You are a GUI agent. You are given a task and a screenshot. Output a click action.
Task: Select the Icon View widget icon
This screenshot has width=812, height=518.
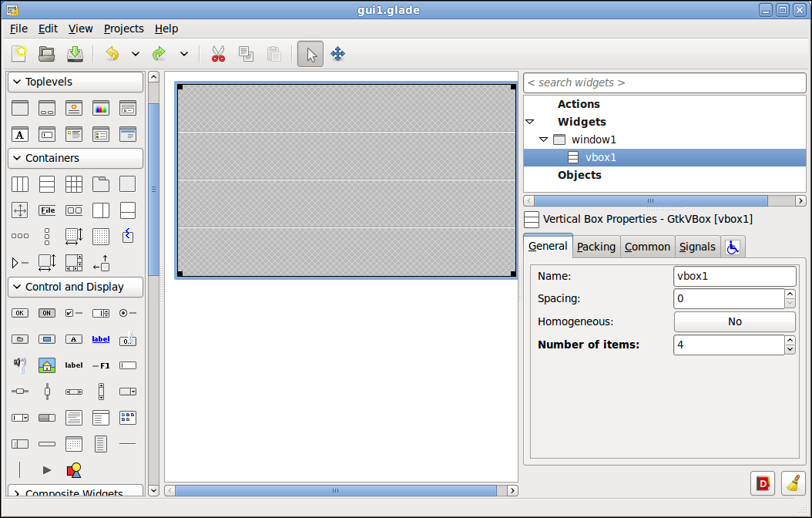[128, 418]
